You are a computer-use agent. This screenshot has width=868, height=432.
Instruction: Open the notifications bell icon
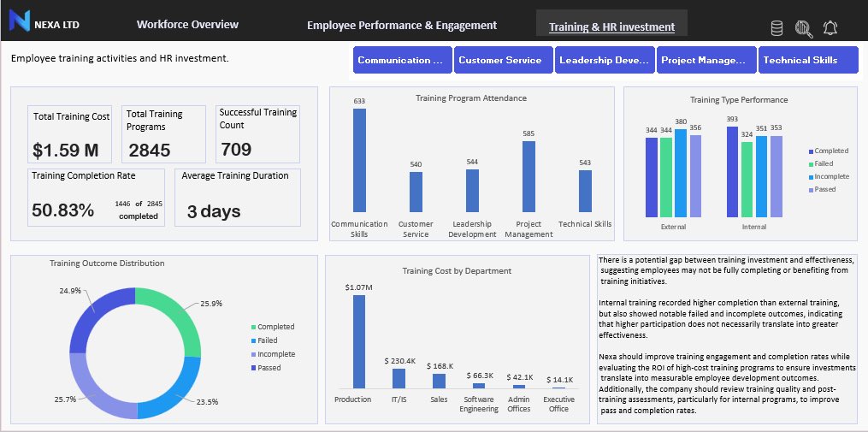(x=830, y=28)
